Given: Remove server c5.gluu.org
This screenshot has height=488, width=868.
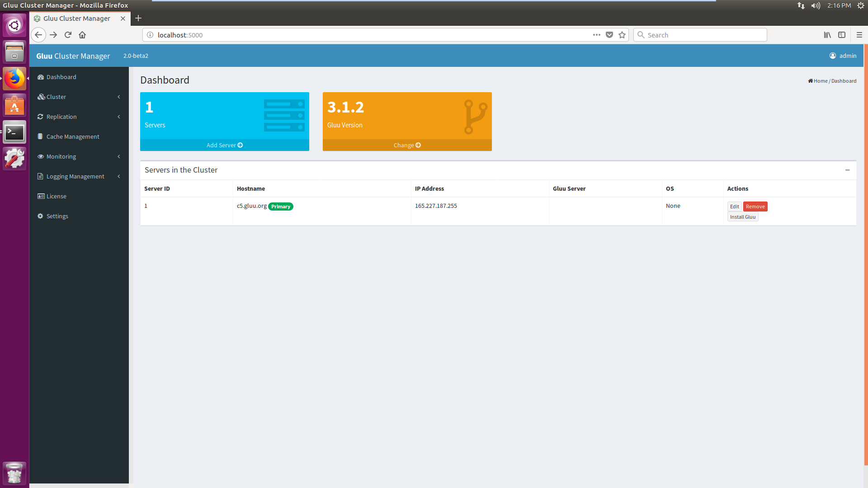Looking at the screenshot, I should [755, 206].
